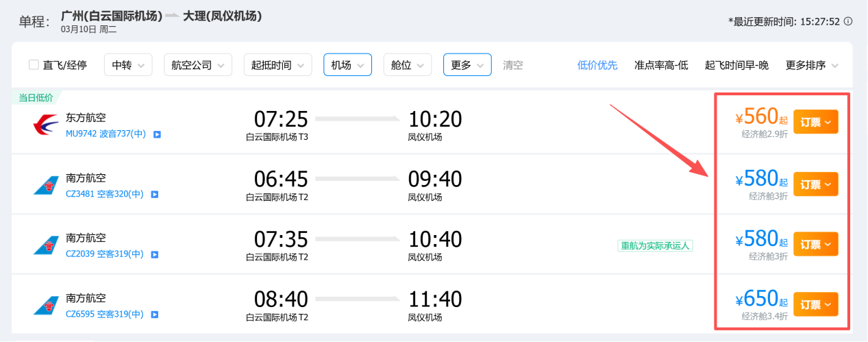This screenshot has width=868, height=342.
Task: Click the China Southern logo for CZ2039
Action: 46,245
